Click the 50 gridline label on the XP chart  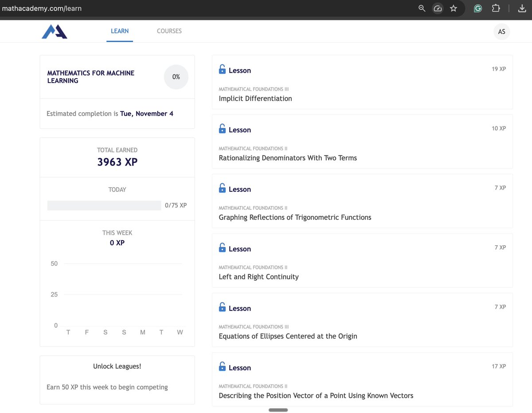(x=54, y=264)
